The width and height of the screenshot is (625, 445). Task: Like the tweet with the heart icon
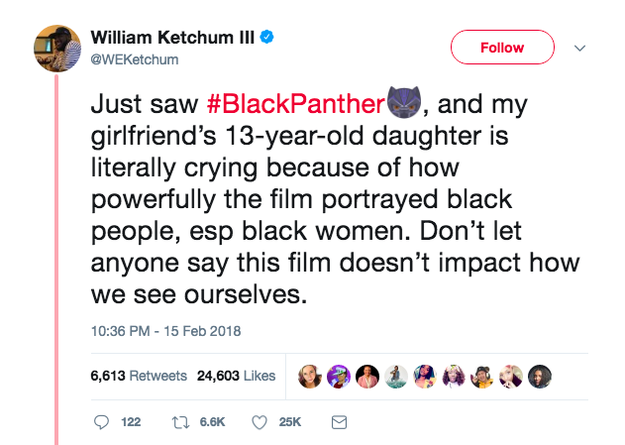click(261, 423)
